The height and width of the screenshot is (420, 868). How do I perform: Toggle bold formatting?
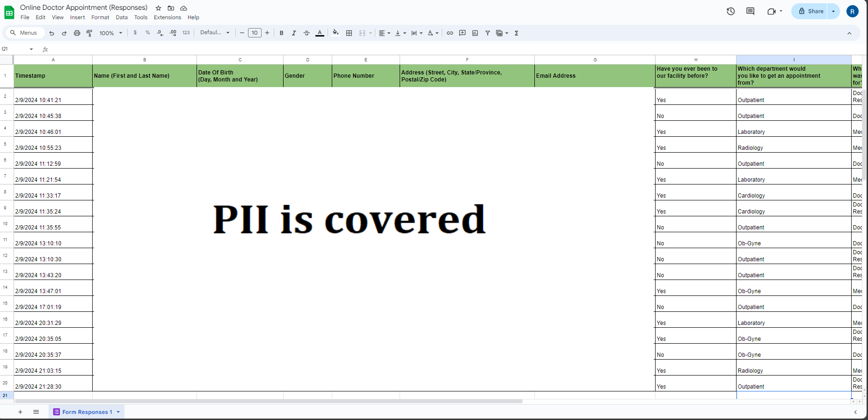[281, 33]
